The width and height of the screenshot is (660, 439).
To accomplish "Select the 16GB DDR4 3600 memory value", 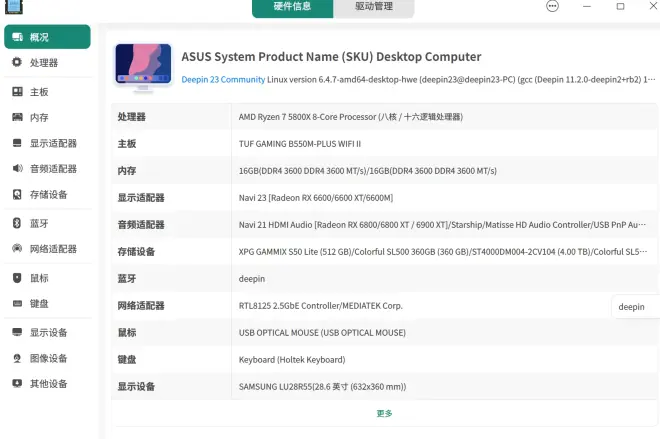I will point(367,171).
